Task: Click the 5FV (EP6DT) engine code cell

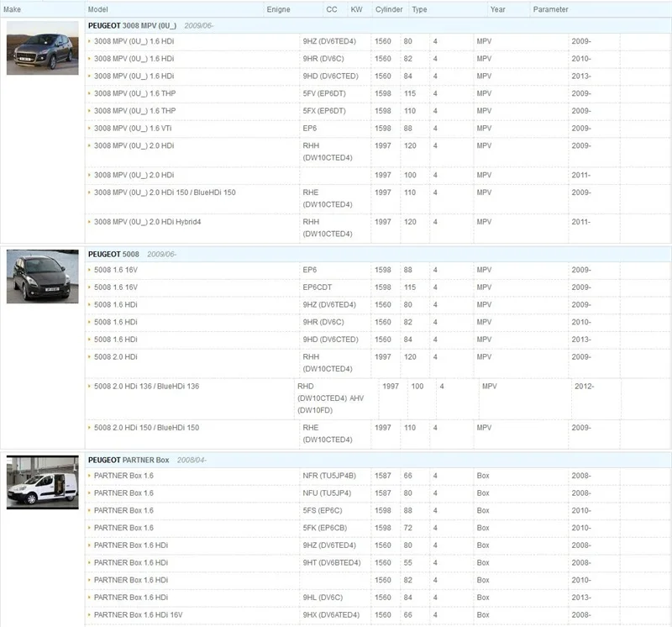Action: coord(324,93)
